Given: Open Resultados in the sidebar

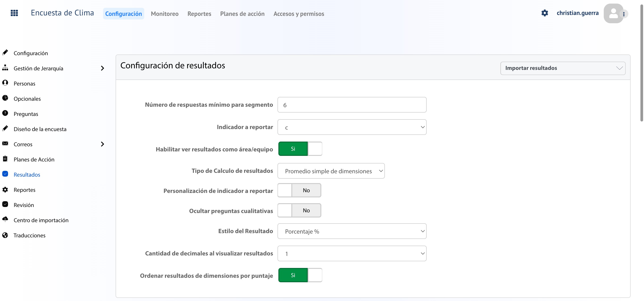Looking at the screenshot, I should [27, 175].
